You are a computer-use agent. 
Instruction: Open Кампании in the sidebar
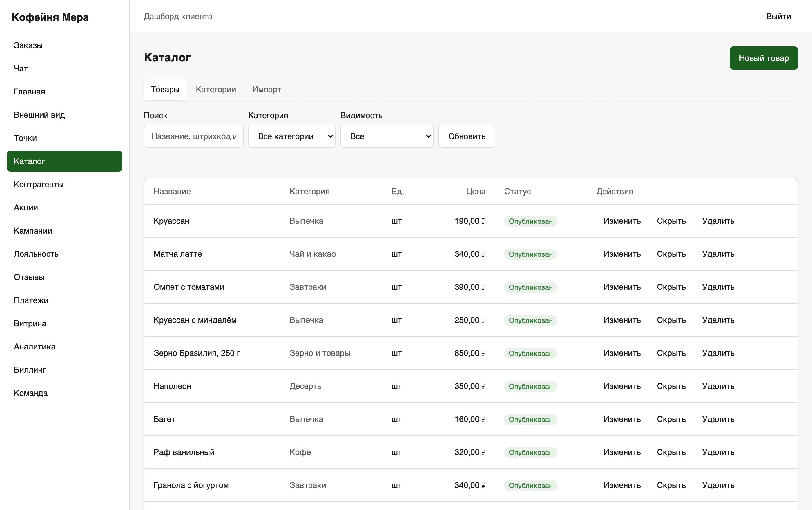[x=64, y=231]
